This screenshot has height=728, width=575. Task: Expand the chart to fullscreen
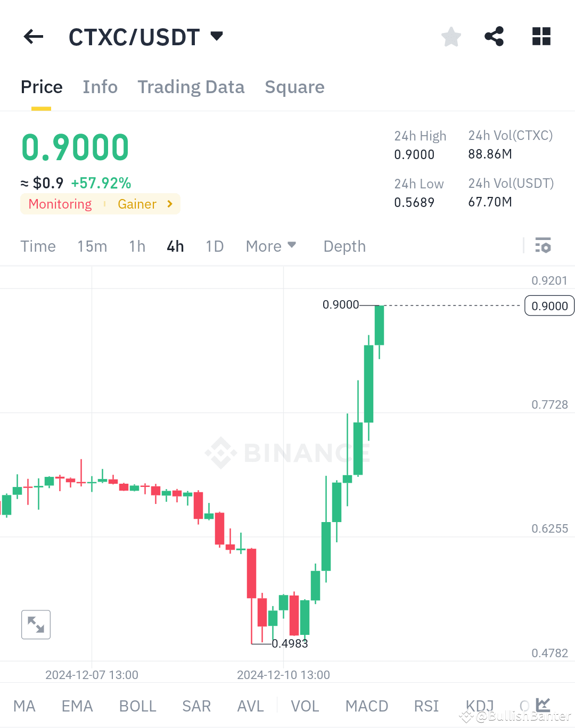pos(35,624)
